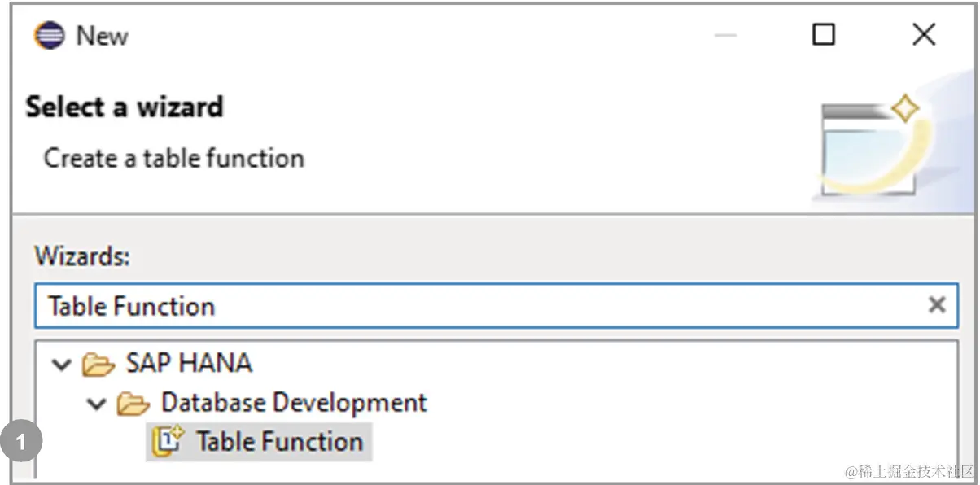Click the SAP HANA folder icon

pyautogui.click(x=98, y=364)
